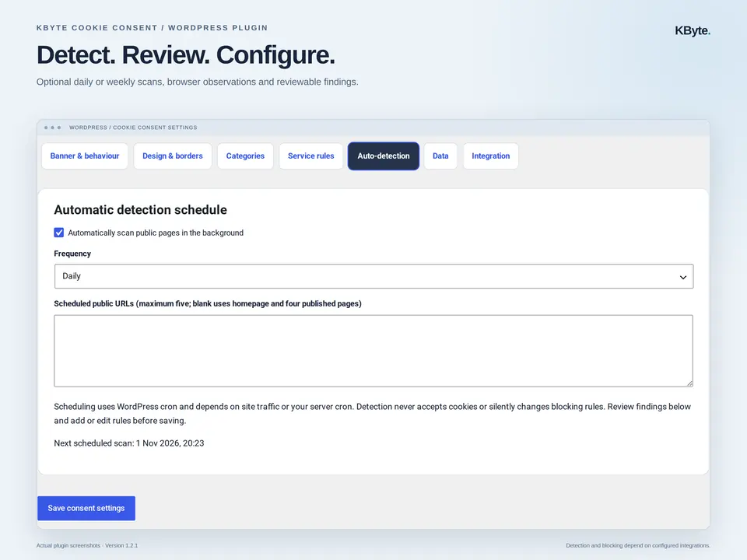The height and width of the screenshot is (560, 747).
Task: Switch to the Integration tab
Action: [x=491, y=156]
